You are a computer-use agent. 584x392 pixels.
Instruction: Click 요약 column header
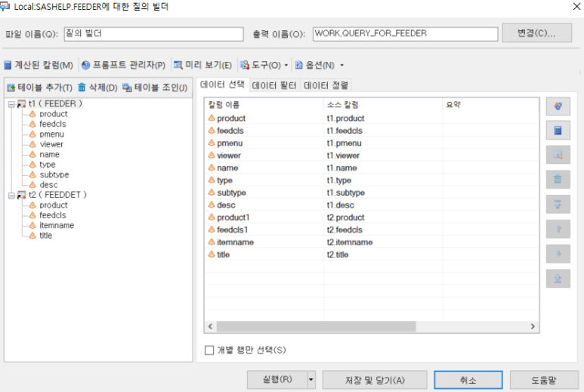[x=490, y=105]
